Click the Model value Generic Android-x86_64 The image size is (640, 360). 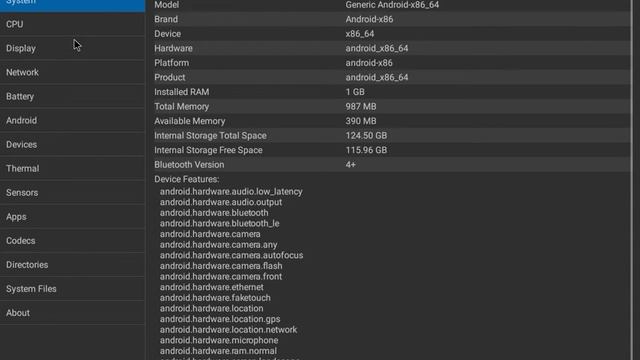[x=392, y=4]
